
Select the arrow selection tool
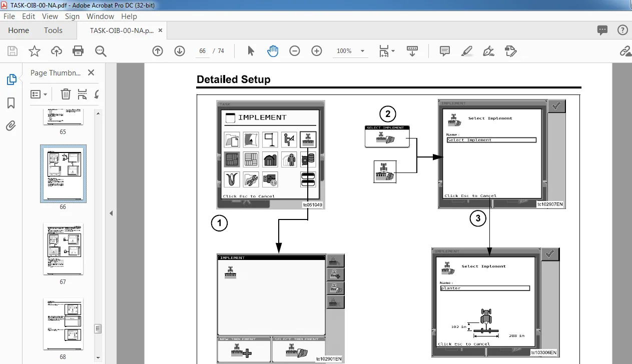[x=251, y=51]
